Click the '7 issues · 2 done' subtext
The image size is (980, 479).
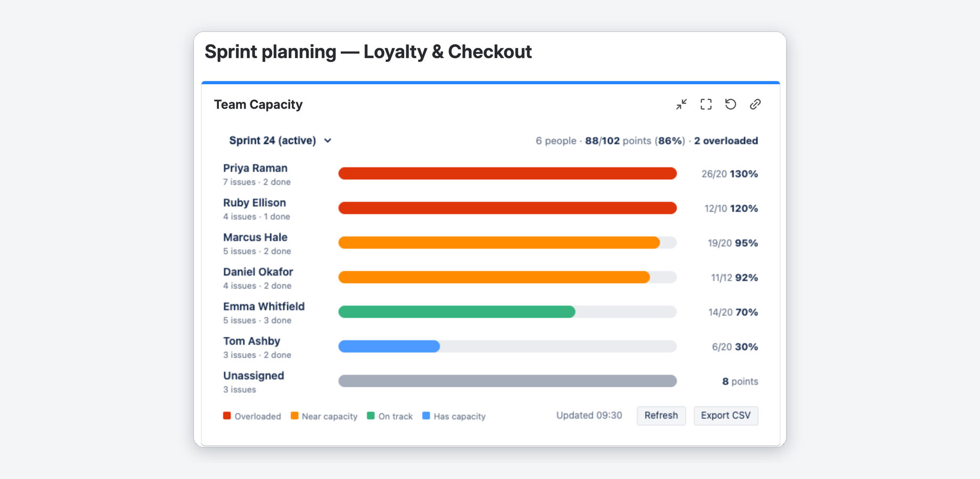click(257, 182)
